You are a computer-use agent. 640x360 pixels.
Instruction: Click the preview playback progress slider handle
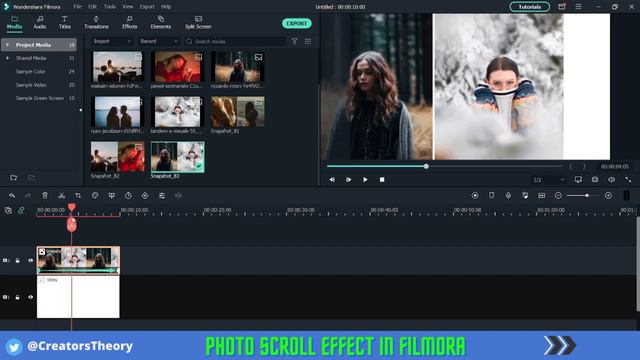[426, 166]
